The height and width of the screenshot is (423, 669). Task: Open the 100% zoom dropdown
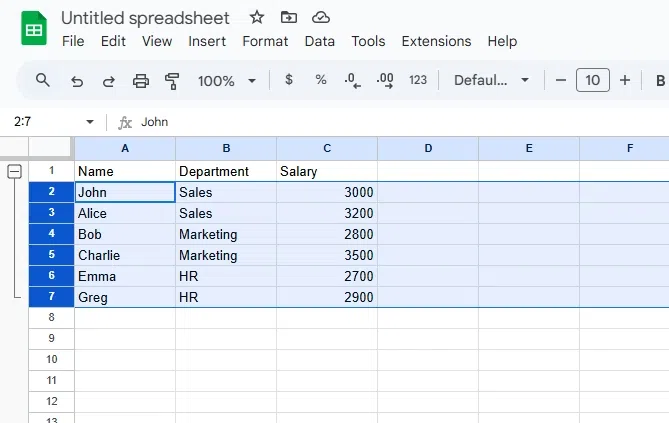pos(227,80)
